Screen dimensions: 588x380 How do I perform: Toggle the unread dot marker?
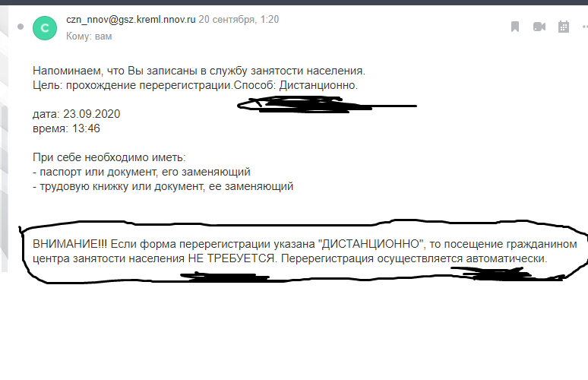pos(21,27)
